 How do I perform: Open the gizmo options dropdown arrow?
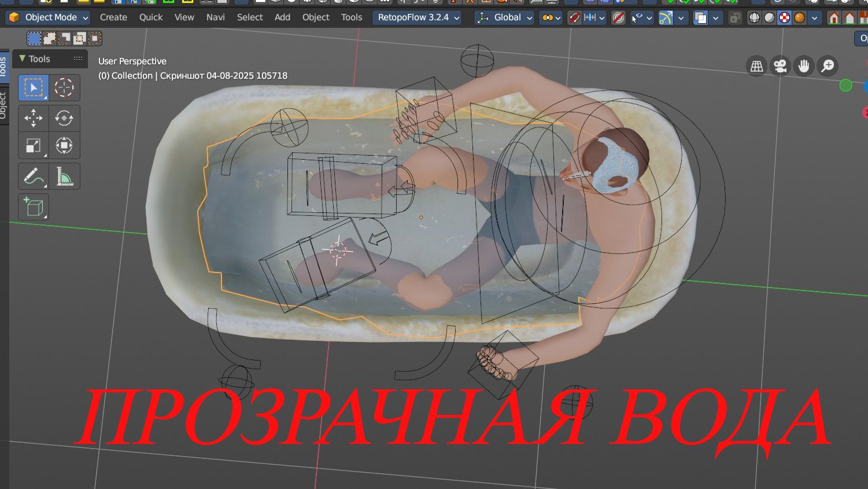pos(681,18)
